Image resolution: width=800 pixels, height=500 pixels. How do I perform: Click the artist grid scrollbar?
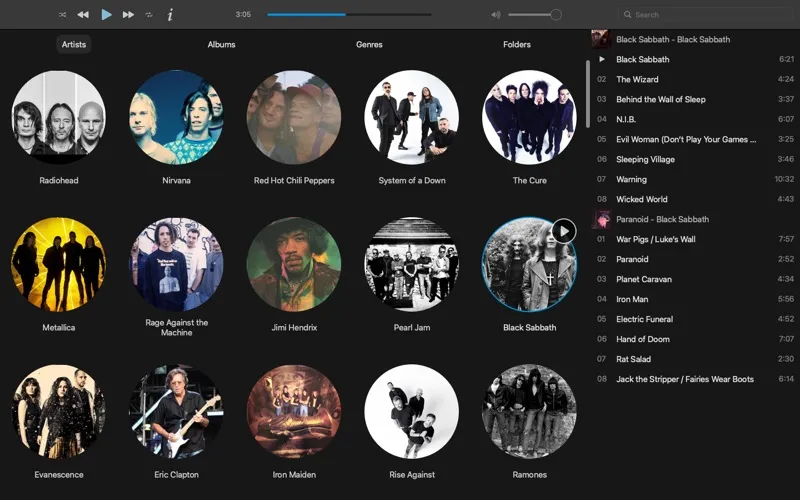[588, 94]
